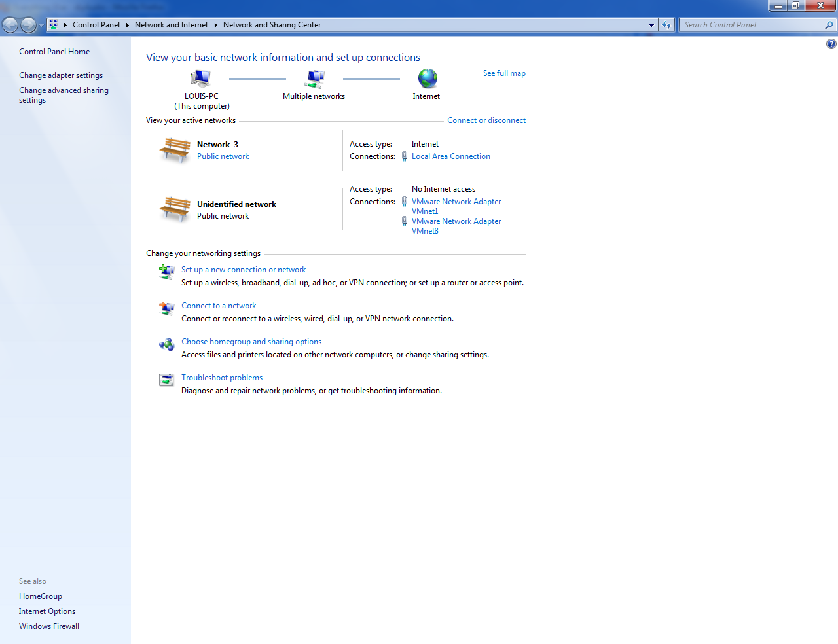Click the Change your networking settings heading
Viewport: 838px width, 644px height.
coord(203,253)
